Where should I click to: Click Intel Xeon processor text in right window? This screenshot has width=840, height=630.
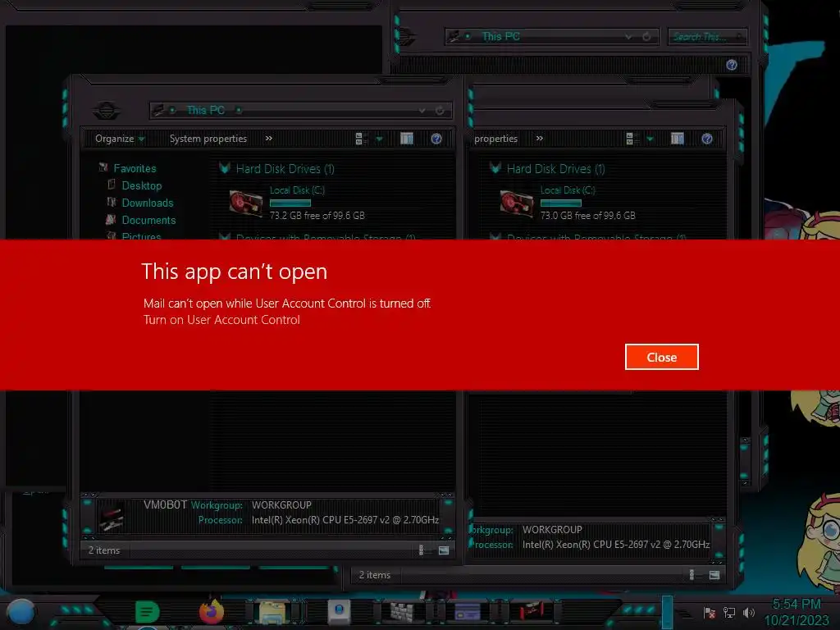point(616,545)
